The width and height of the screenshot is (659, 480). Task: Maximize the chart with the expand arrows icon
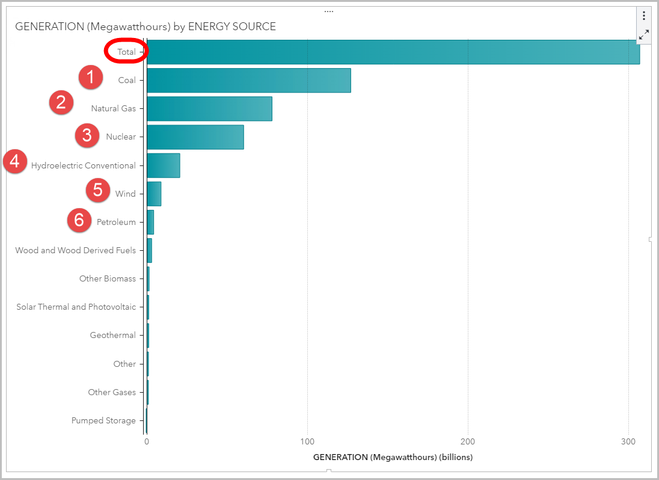coord(643,35)
